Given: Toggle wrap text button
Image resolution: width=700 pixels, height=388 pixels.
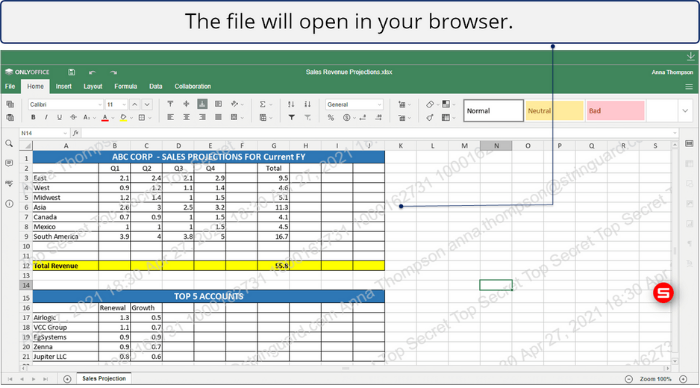Looking at the screenshot, I should 218,104.
